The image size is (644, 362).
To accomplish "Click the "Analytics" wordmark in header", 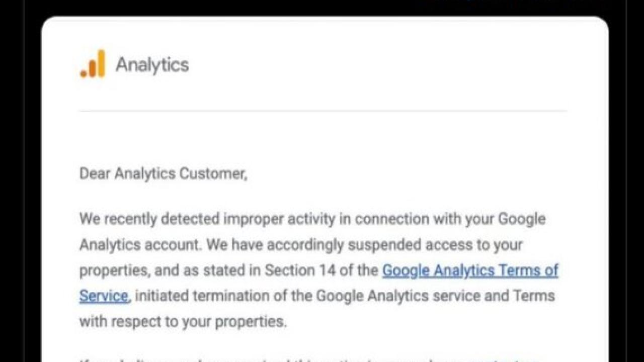I will click(152, 65).
